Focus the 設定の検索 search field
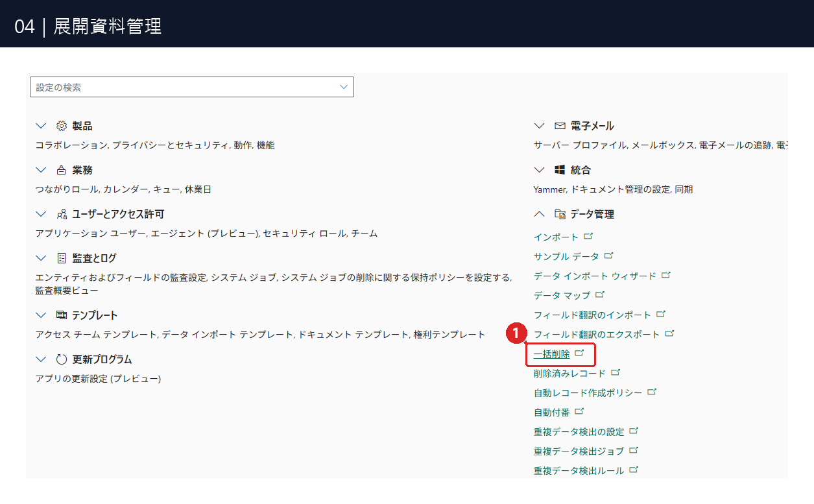Image resolution: width=814 pixels, height=504 pixels. [192, 87]
